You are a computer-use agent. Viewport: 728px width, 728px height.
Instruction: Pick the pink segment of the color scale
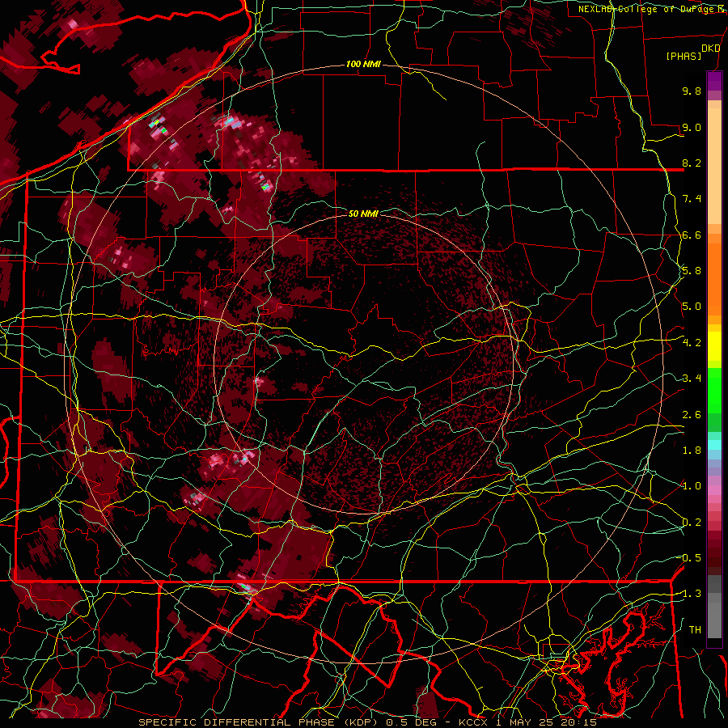(714, 490)
